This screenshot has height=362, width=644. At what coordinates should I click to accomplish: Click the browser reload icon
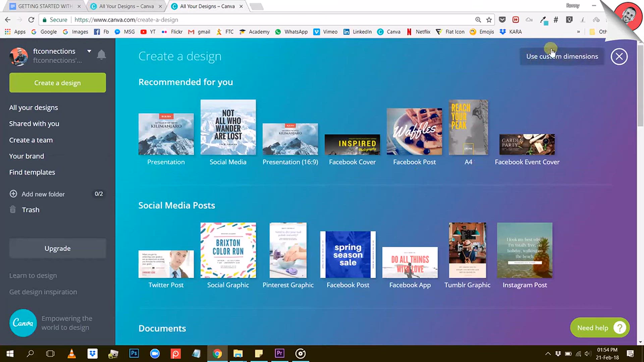coord(31,20)
